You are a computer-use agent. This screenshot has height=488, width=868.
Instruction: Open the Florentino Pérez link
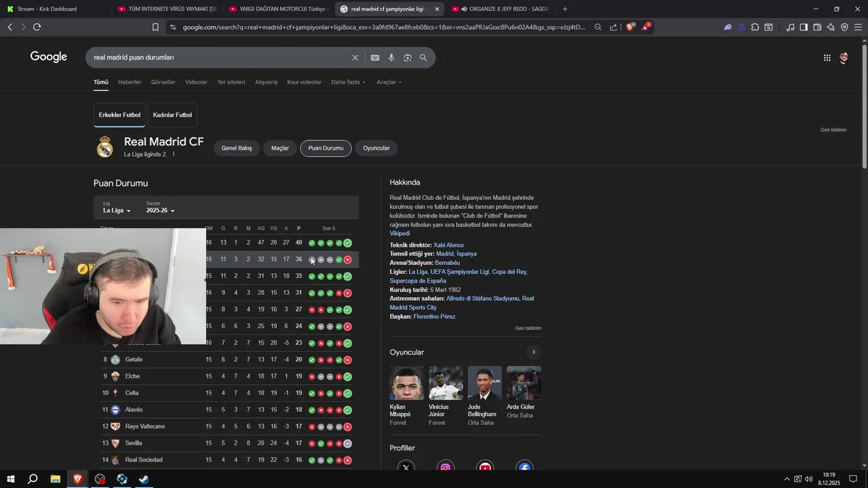435,317
